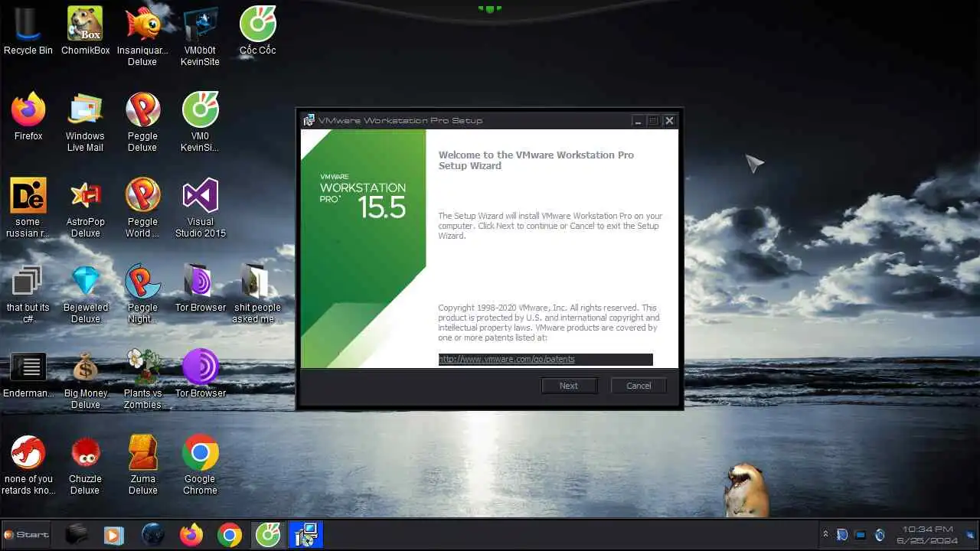
Task: Open Peggle Night desktop shortcut
Action: 142,294
